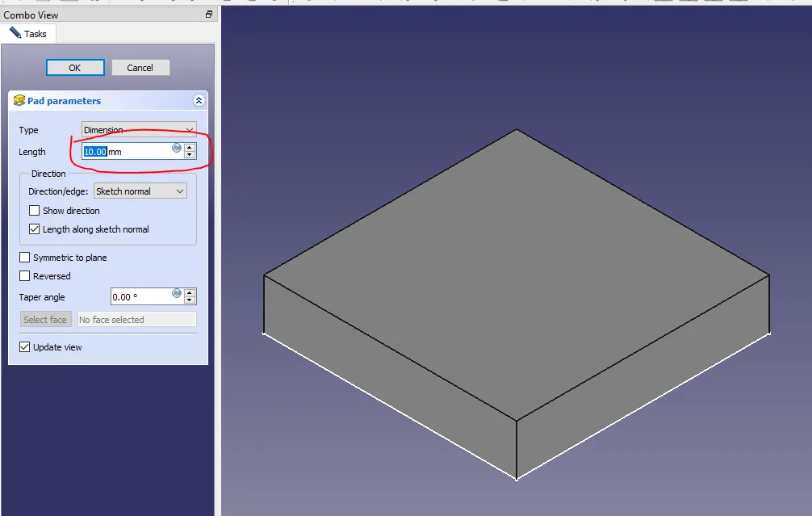Increase Taper angle with the up arrow

tap(190, 292)
